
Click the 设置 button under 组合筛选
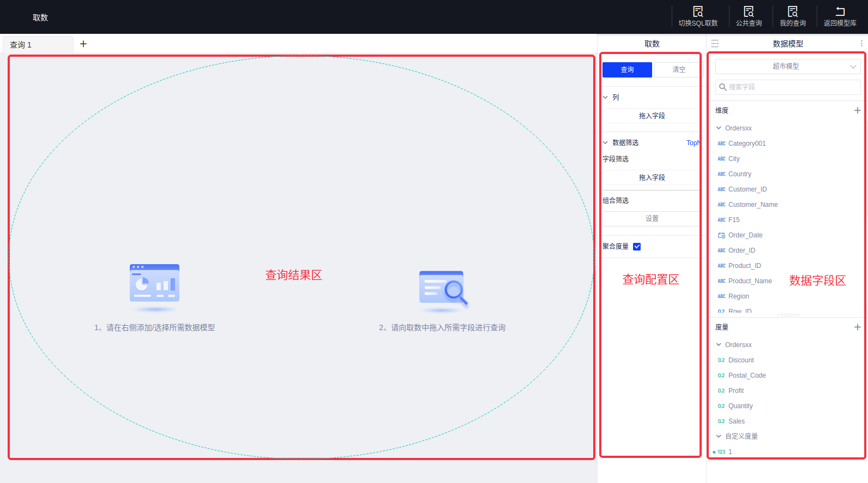[x=652, y=219]
